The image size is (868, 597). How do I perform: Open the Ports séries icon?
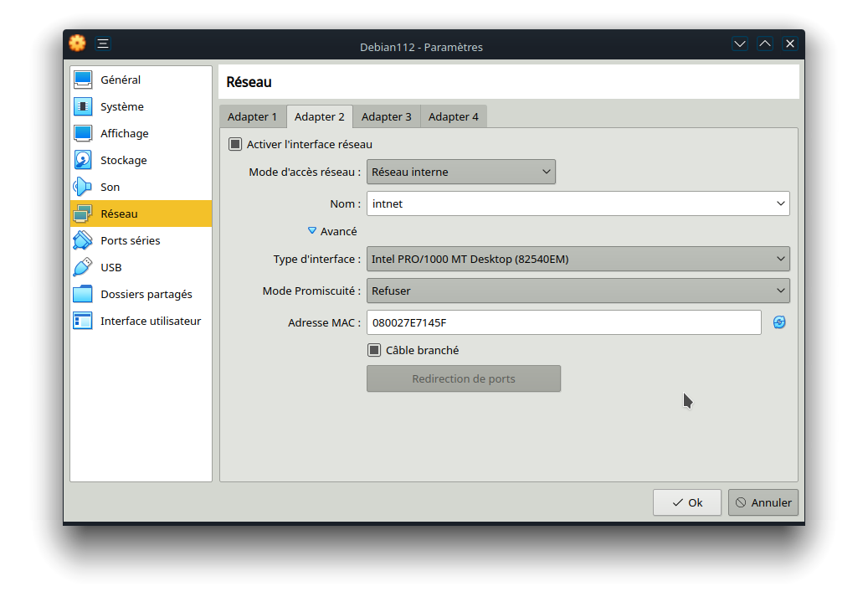point(83,241)
